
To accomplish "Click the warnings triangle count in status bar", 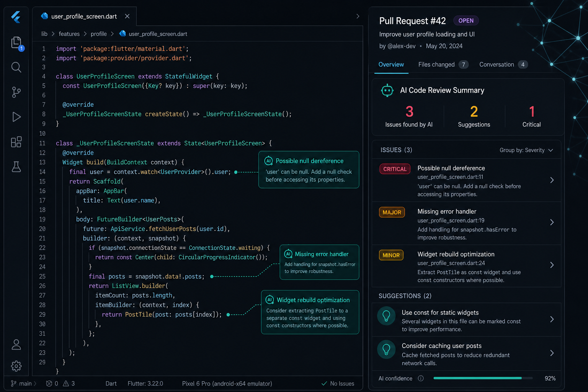I will (69, 383).
